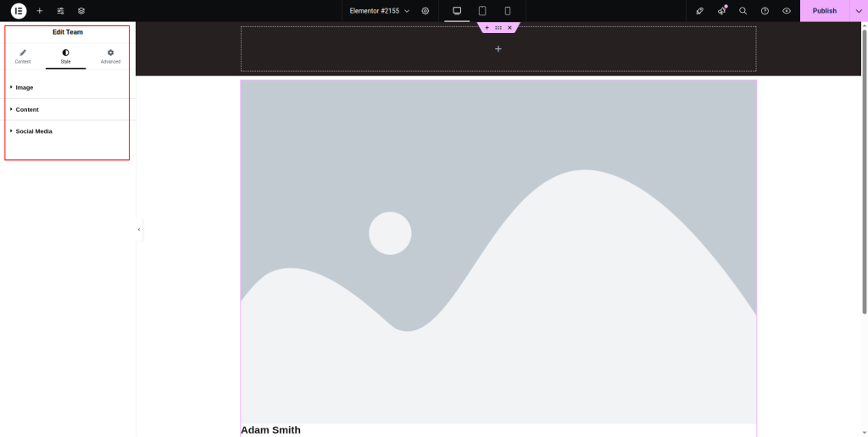Open the Elementor #2155 document dropdown
The image size is (868, 437).
tap(379, 10)
